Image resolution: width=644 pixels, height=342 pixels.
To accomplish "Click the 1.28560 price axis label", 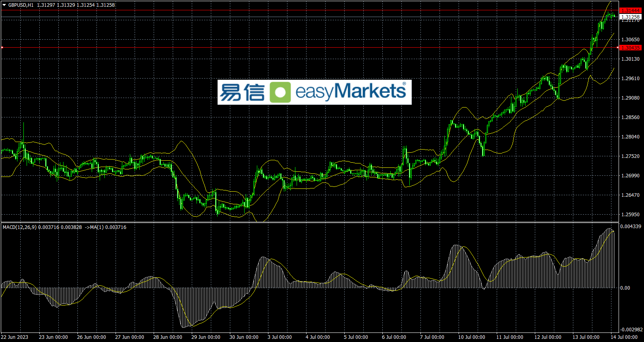I will [631, 117].
